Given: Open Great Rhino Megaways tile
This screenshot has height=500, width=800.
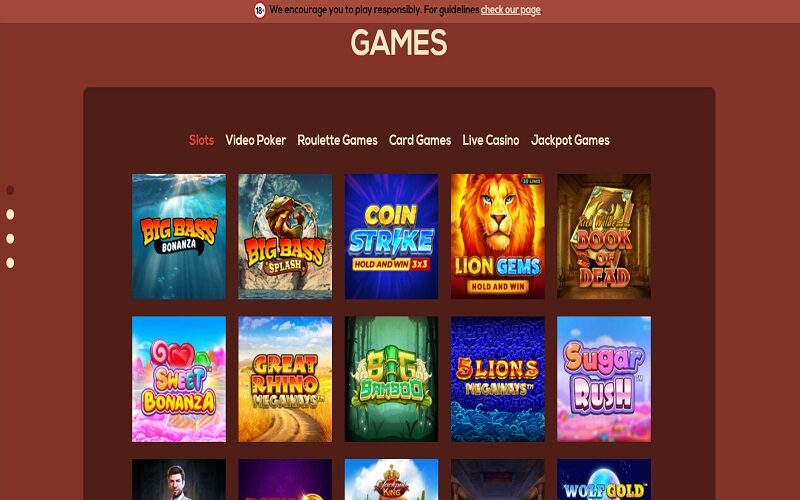Looking at the screenshot, I should pyautogui.click(x=285, y=379).
